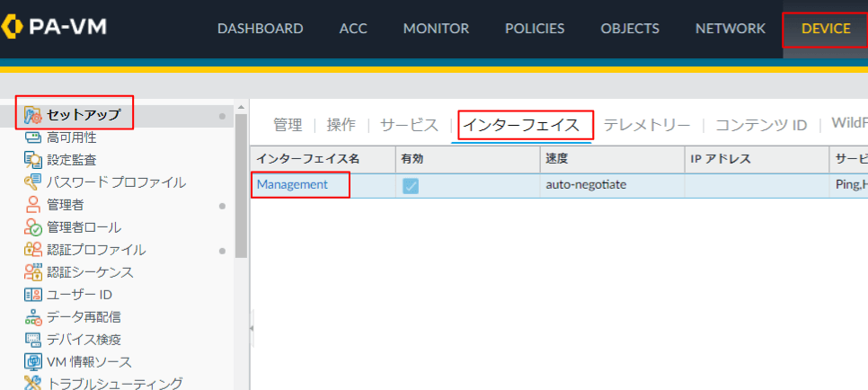The width and height of the screenshot is (868, 390).
Task: Open the コンテンツ ID sub-tab
Action: click(x=761, y=125)
